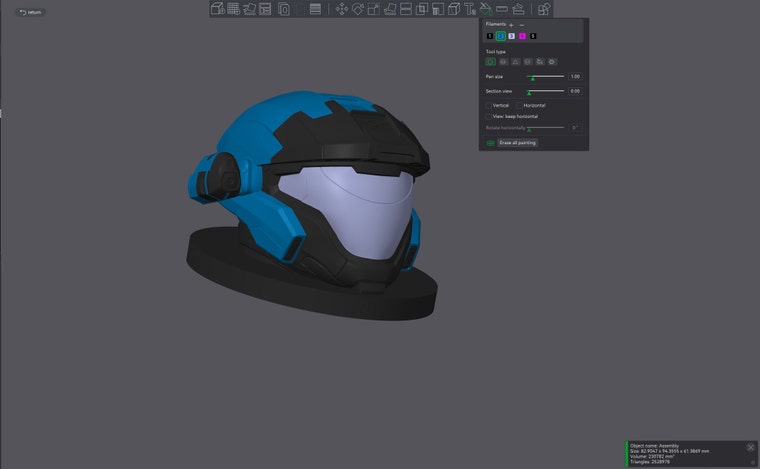Open the Support painting tool
760x469 pixels.
coord(438,9)
